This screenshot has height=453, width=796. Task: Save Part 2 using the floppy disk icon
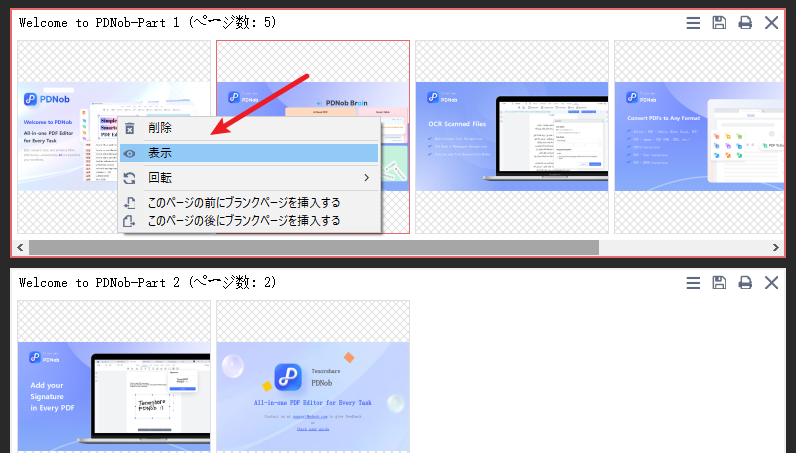[x=719, y=283]
